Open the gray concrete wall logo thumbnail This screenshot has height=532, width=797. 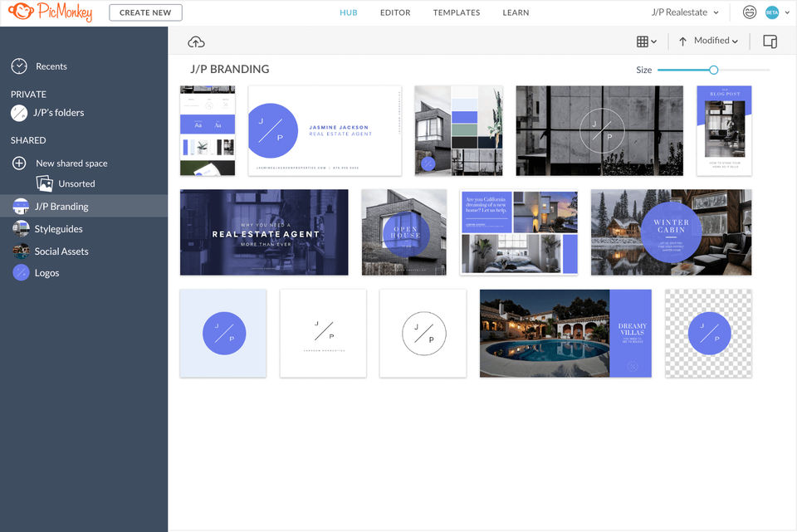599,130
